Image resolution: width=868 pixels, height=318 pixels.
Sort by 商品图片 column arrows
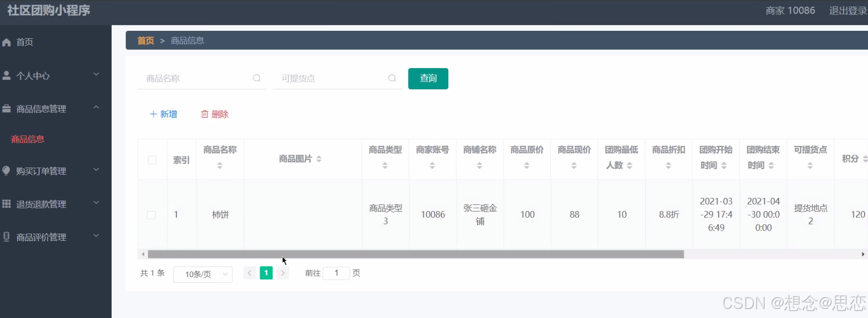pyautogui.click(x=319, y=159)
